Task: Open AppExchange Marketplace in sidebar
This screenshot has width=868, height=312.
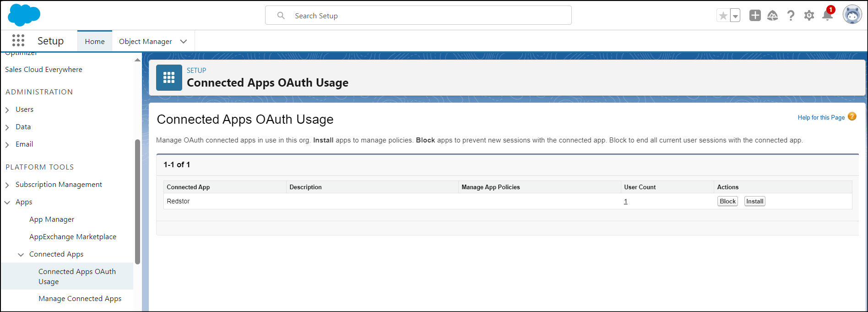Action: (x=73, y=237)
